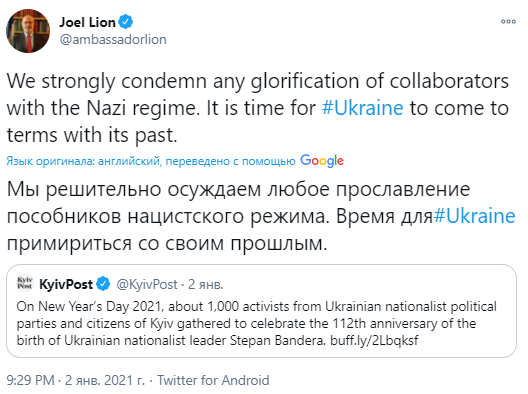The height and width of the screenshot is (394, 528).
Task: Open the buff.ly/2Lbqksf link
Action: 374,340
